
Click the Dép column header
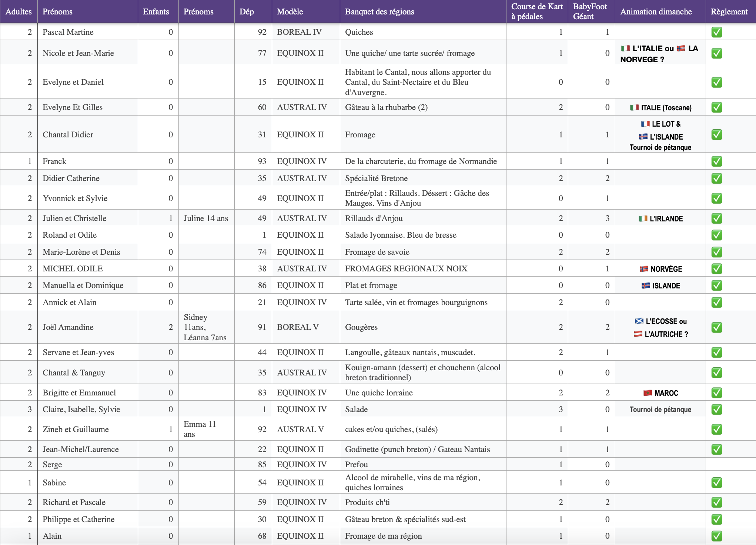click(253, 11)
